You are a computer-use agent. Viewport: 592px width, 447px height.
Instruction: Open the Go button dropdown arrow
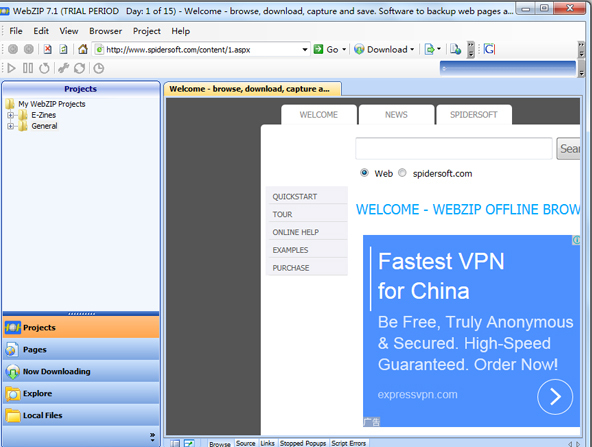click(x=344, y=49)
